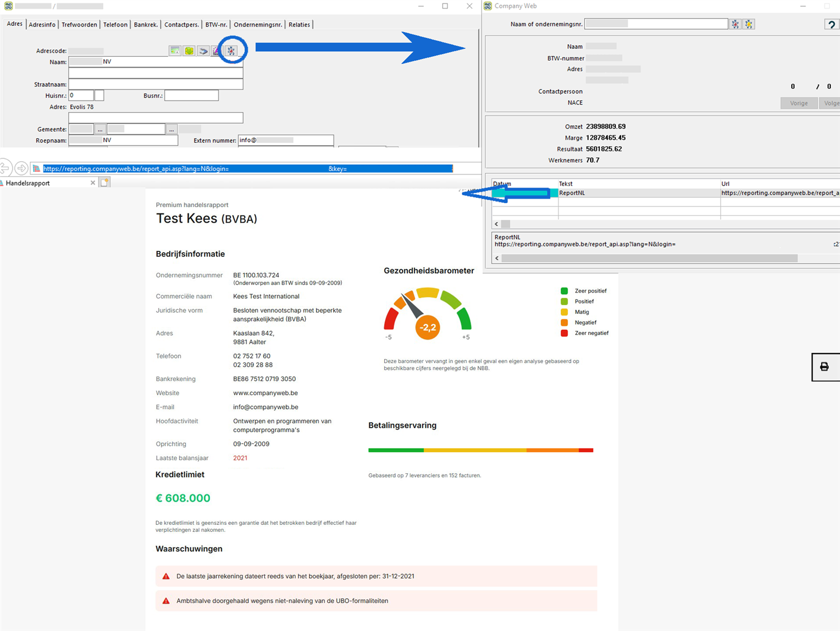Close the Handelsrapport tab
This screenshot has height=631, width=840.
tap(93, 183)
